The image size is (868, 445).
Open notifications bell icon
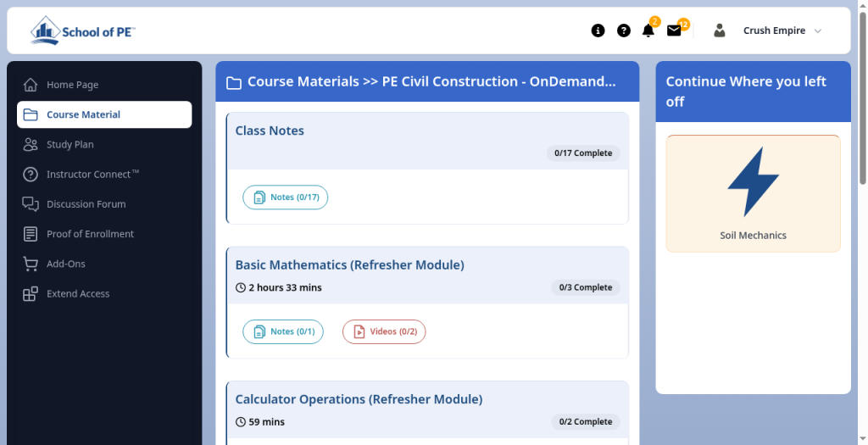[x=648, y=31]
